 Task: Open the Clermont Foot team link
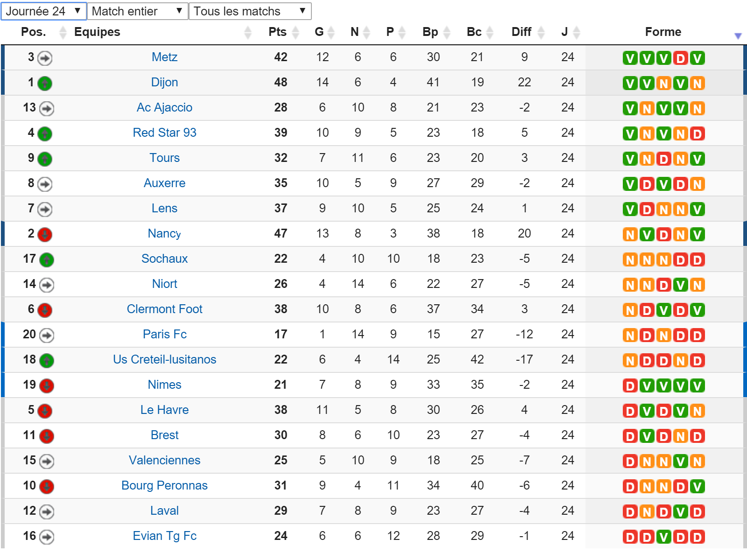click(164, 309)
